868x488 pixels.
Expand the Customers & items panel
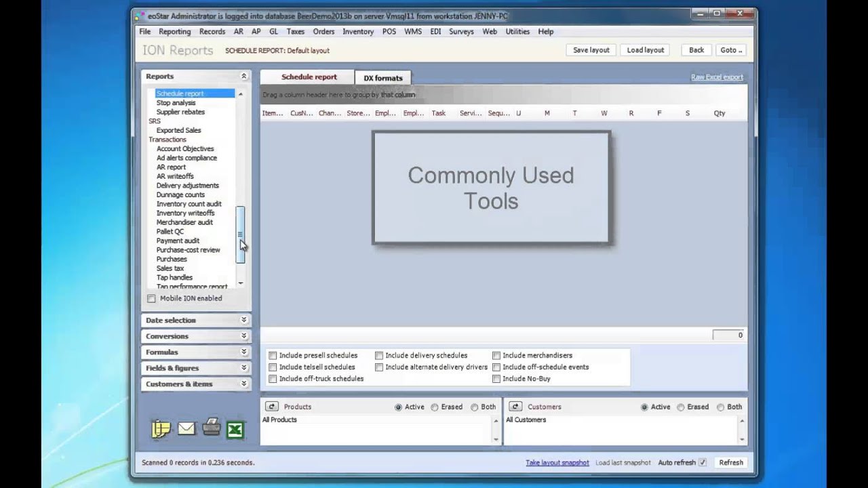(x=243, y=384)
